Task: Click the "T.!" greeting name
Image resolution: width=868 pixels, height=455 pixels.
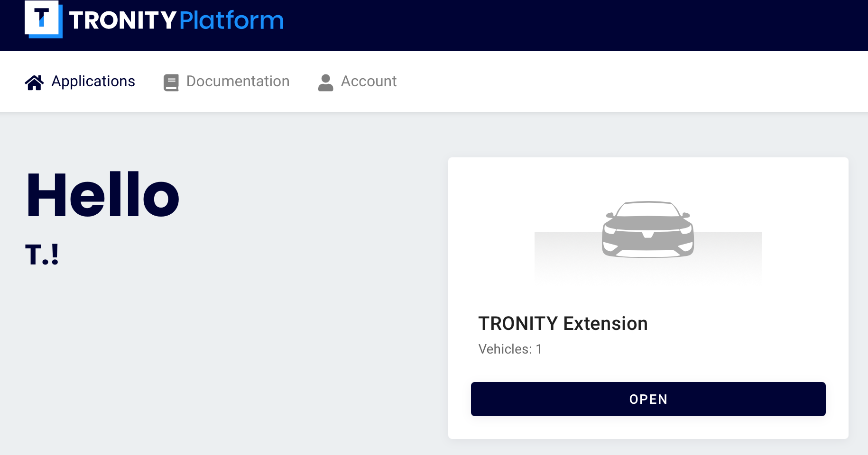Action: coord(42,255)
